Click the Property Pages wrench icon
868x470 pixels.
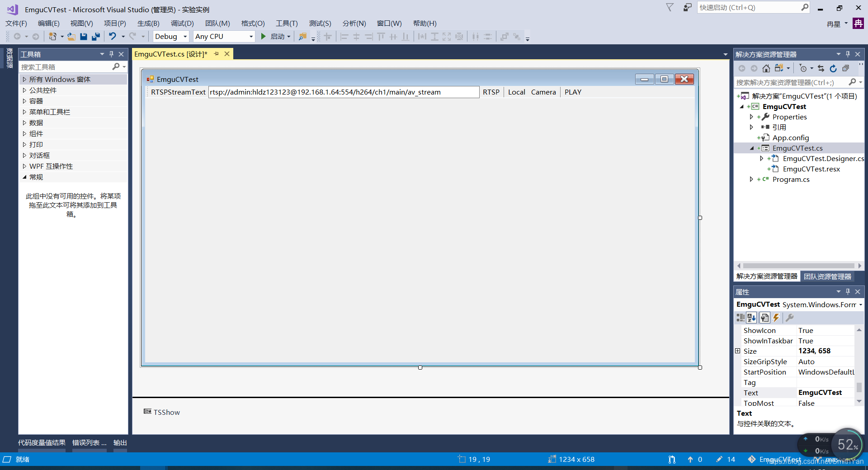(789, 318)
